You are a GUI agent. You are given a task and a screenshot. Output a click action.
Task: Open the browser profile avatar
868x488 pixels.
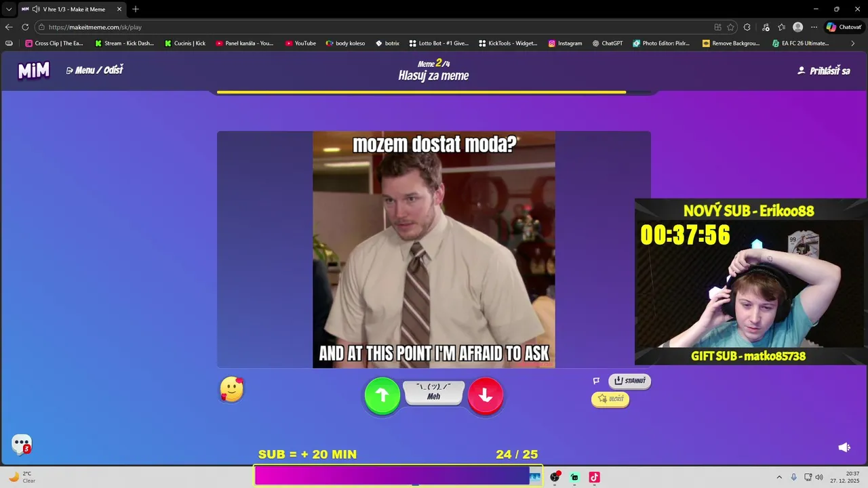click(x=798, y=27)
